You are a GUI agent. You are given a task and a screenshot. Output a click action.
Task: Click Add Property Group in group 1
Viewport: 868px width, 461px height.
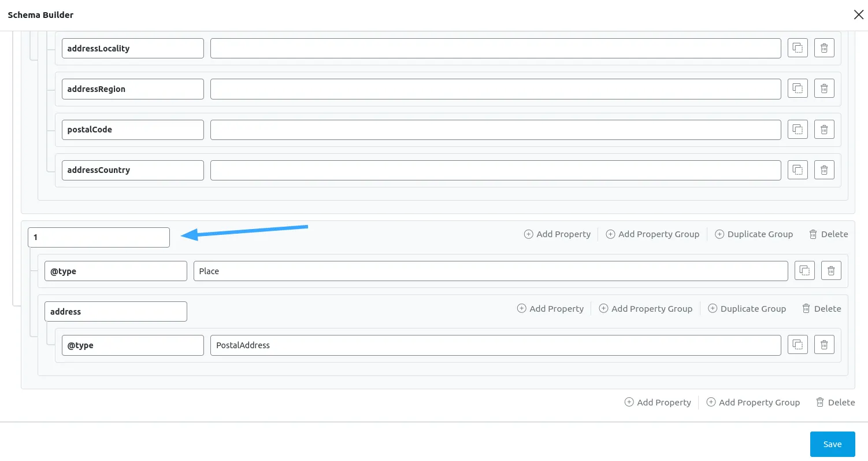[652, 234]
